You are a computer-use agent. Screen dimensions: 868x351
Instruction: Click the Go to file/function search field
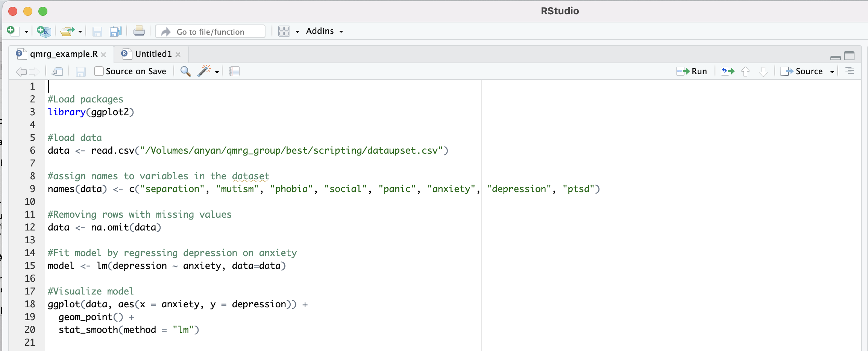pos(216,32)
